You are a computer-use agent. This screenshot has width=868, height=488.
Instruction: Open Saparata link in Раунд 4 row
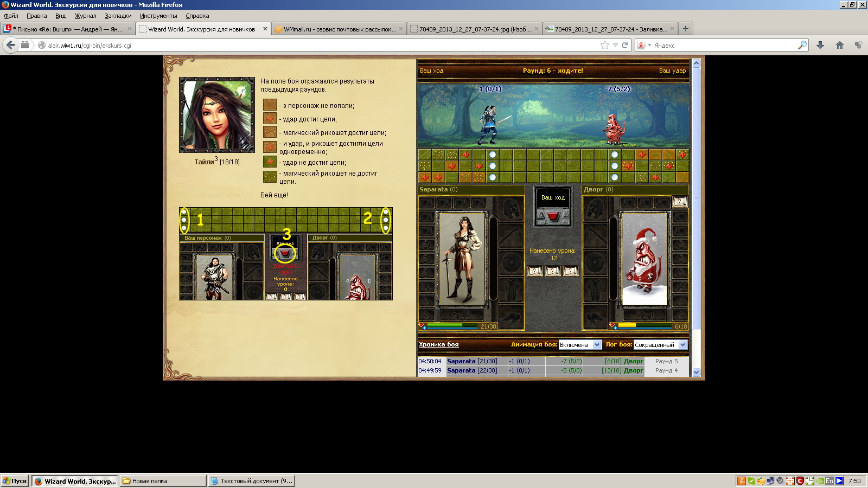[x=461, y=370]
